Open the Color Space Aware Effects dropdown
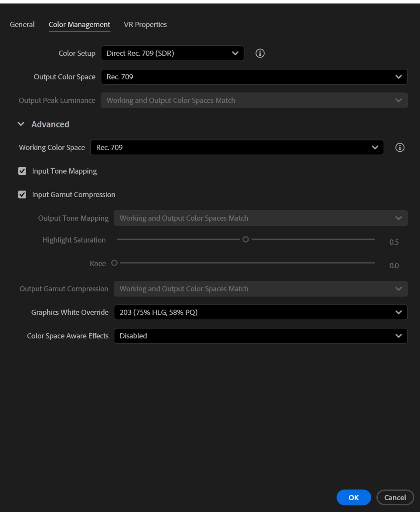The image size is (420, 512). (x=261, y=336)
